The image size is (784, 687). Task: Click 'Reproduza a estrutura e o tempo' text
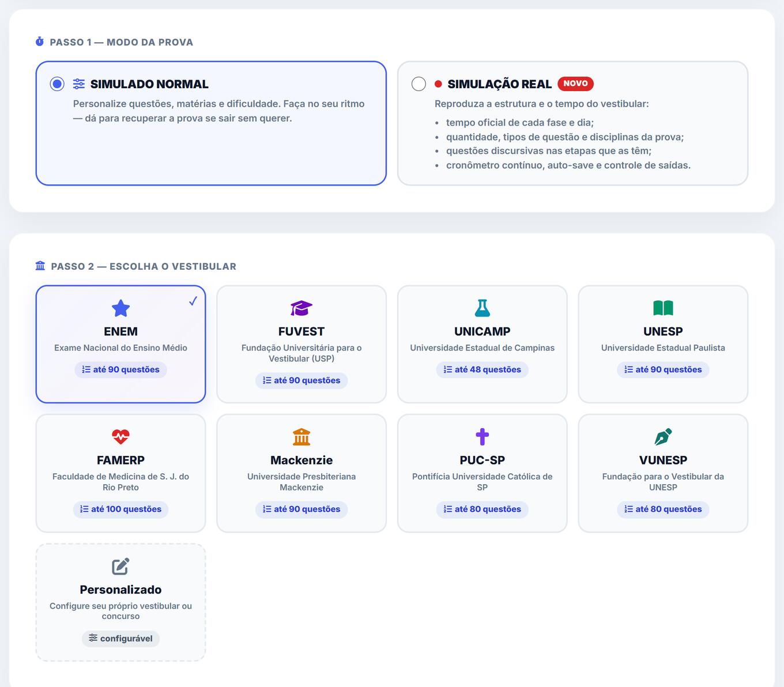point(542,104)
